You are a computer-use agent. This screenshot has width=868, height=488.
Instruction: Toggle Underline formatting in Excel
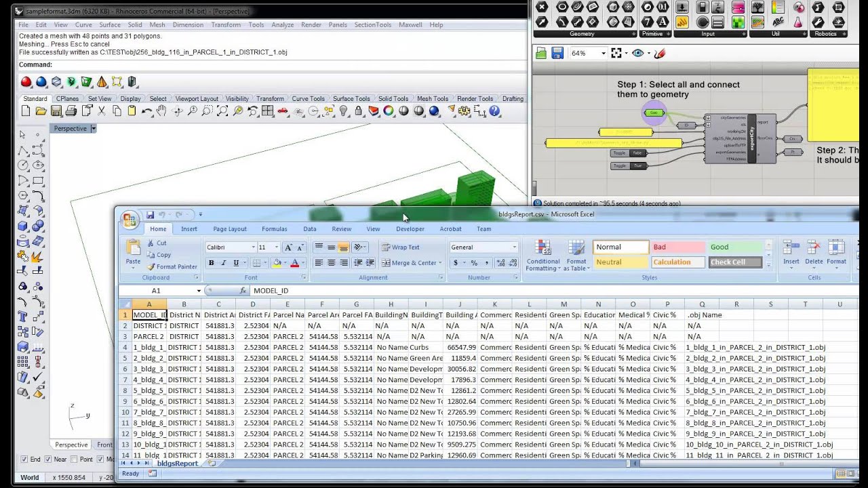[x=236, y=263]
